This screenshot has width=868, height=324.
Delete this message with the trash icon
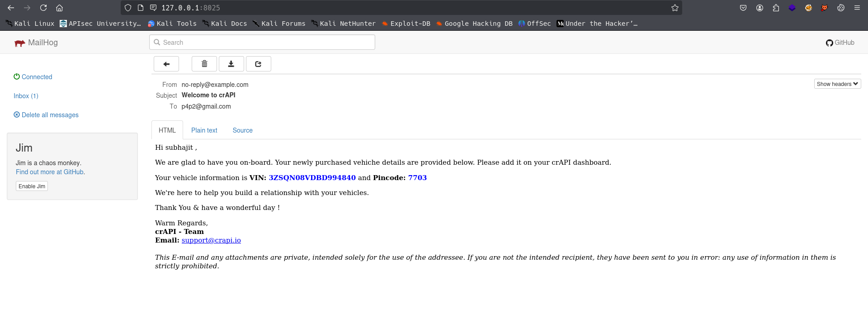pyautogui.click(x=204, y=64)
